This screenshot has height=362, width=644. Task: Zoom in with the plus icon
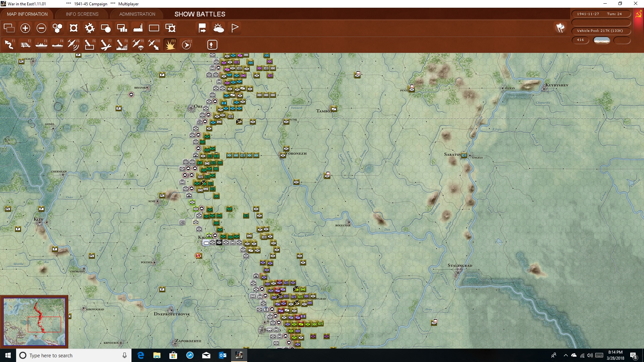click(x=25, y=28)
